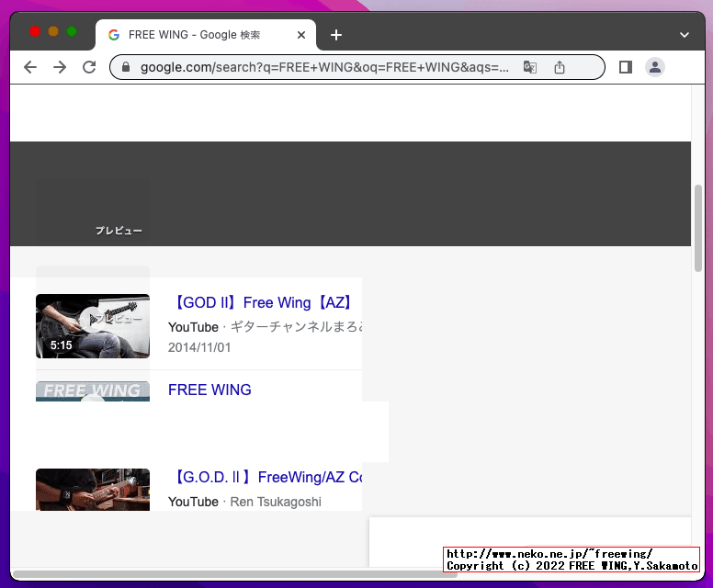Select the FREE WING - Google 検索 tab
713x588 pixels.
206,35
